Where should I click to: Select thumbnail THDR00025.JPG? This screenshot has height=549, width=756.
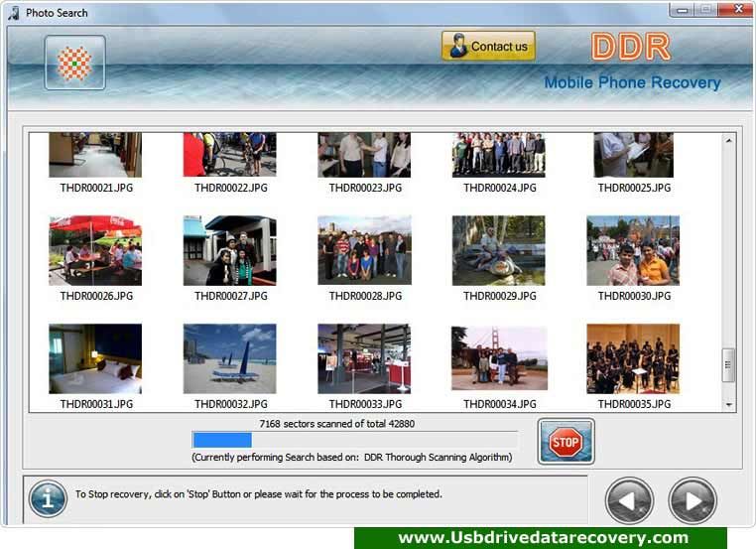pos(634,155)
